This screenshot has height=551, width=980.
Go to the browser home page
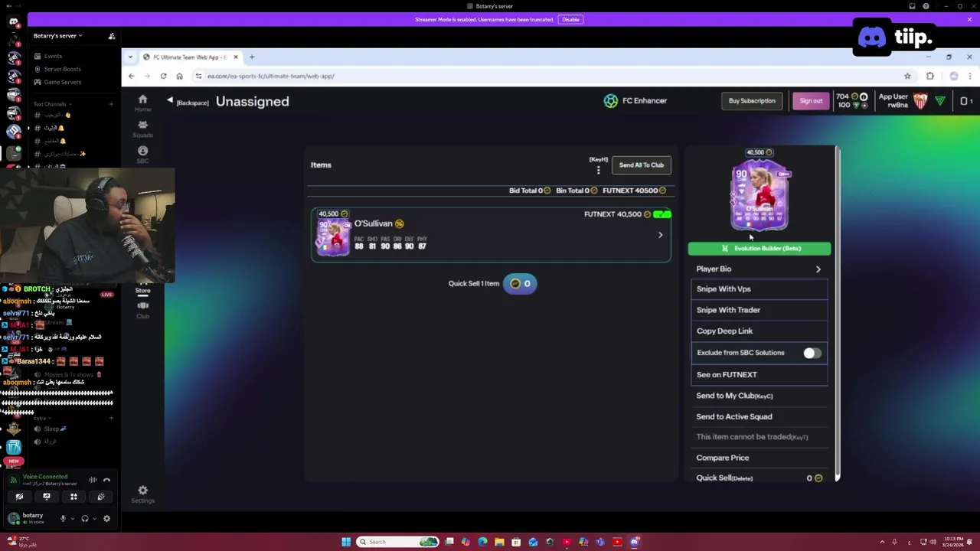click(x=179, y=76)
